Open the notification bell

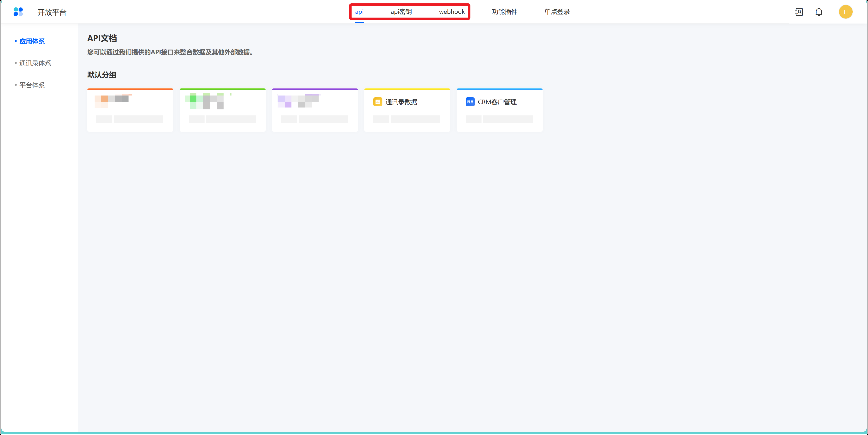(x=819, y=12)
